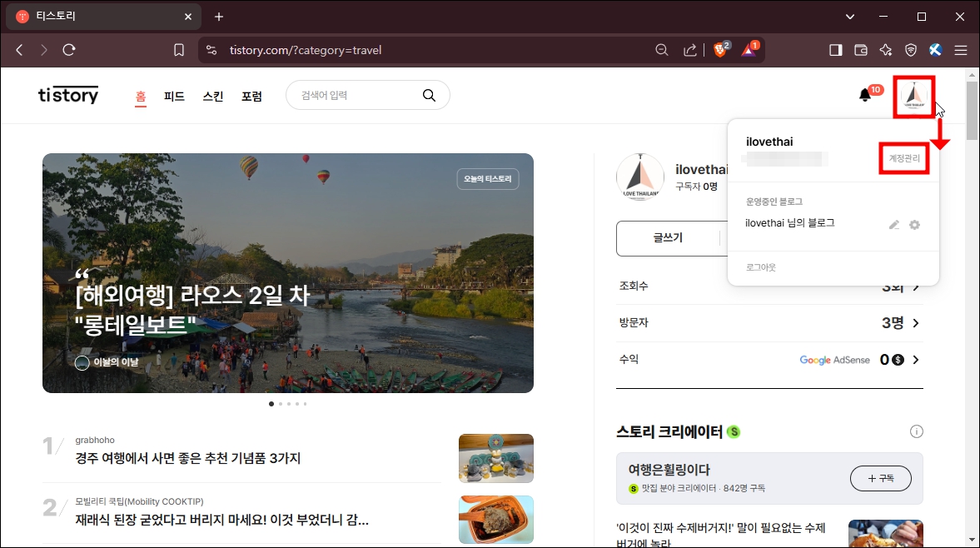Open notifications via the bell icon
This screenshot has height=548, width=980.
(864, 95)
